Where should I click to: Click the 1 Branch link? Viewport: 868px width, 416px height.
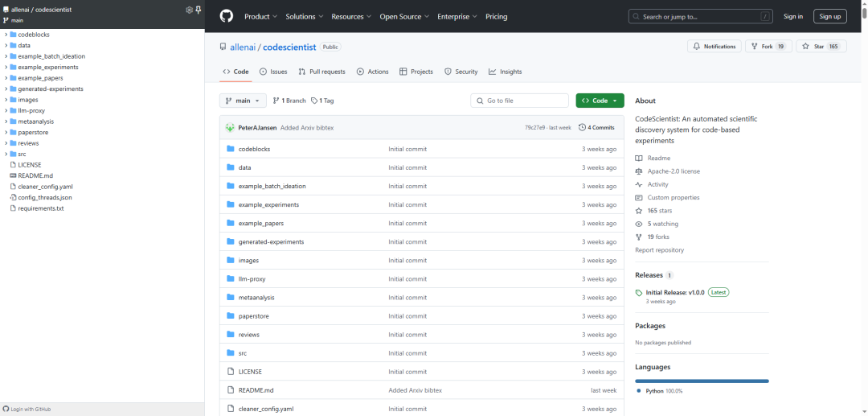pyautogui.click(x=289, y=101)
